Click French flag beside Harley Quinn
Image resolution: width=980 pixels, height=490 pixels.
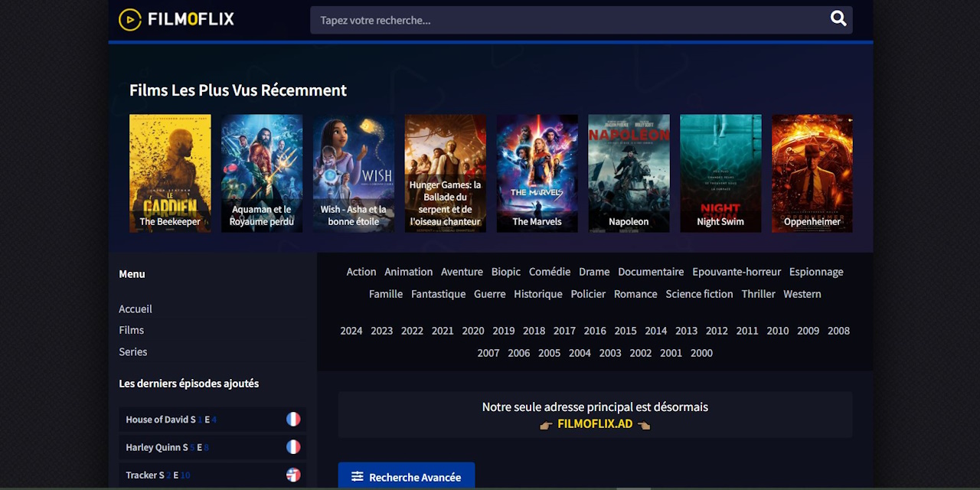(293, 447)
